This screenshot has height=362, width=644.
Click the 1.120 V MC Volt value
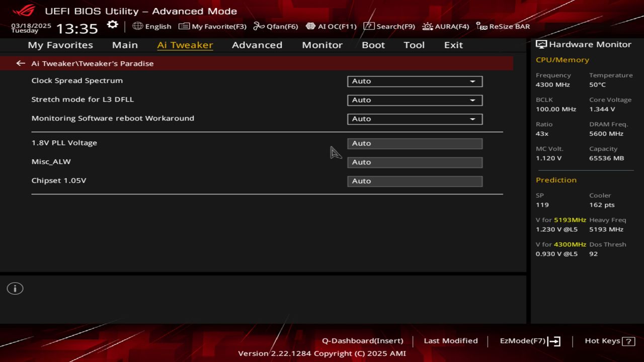[x=549, y=158]
